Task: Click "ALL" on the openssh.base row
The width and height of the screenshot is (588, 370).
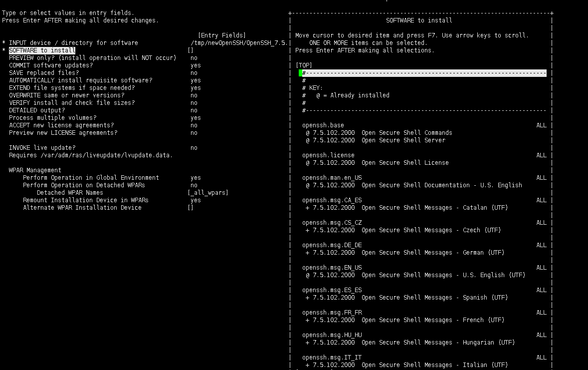Action: 542,125
